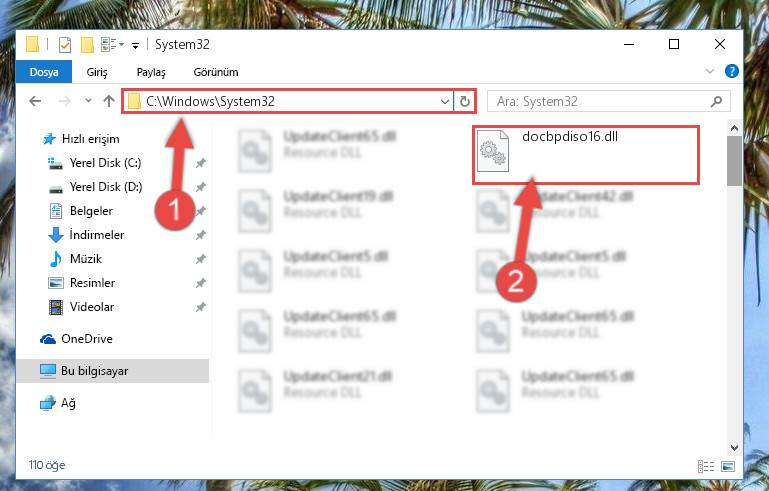The image size is (769, 491).
Task: Unpin Yerel Disk (C:) with pin icon
Action: click(201, 163)
